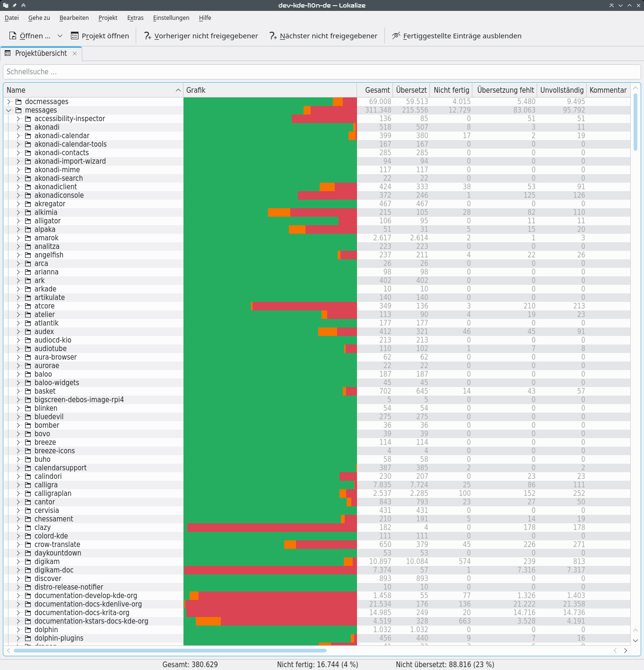Close the Projektübersicht tab

click(x=75, y=53)
